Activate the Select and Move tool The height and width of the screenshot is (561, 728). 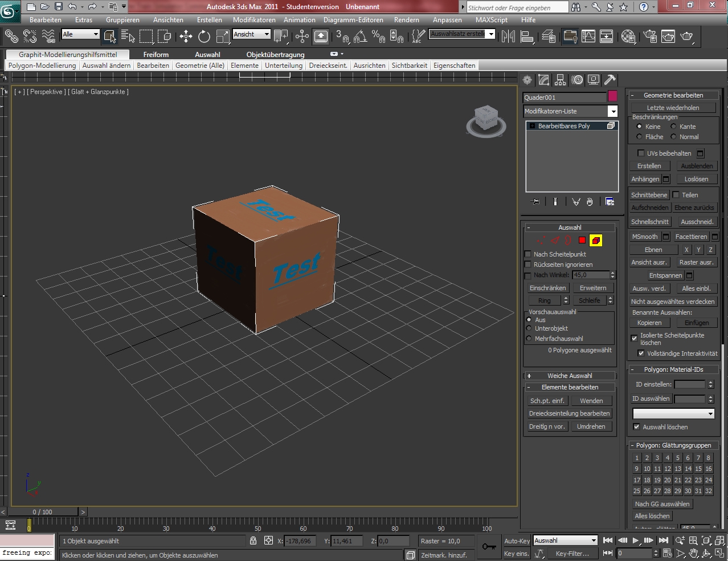coord(186,36)
